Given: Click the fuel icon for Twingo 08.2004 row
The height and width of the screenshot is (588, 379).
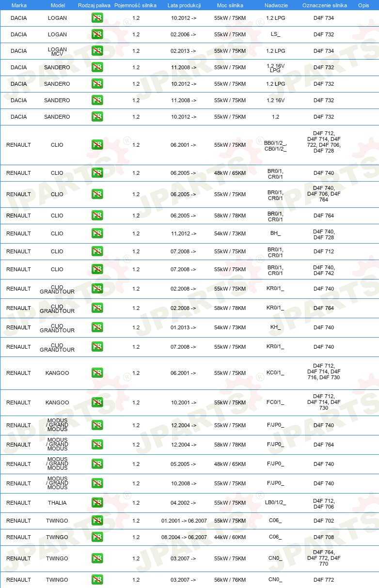Looking at the screenshot, I should [x=97, y=537].
